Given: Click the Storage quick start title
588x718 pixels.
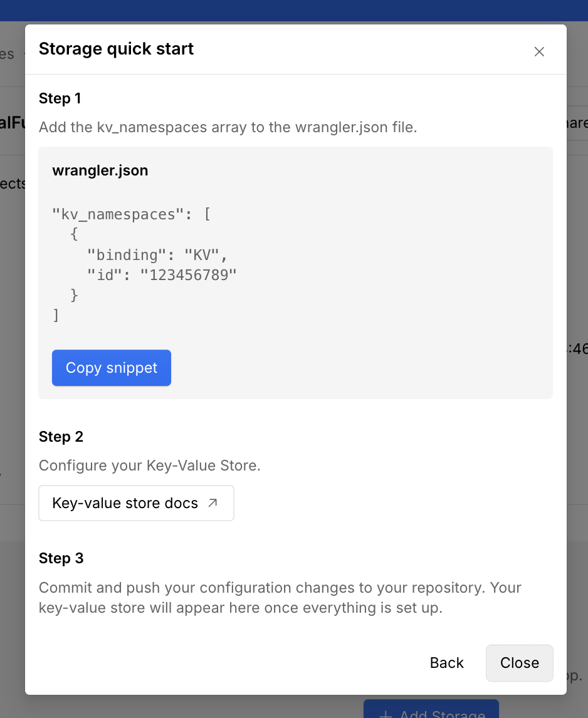Looking at the screenshot, I should 116,49.
